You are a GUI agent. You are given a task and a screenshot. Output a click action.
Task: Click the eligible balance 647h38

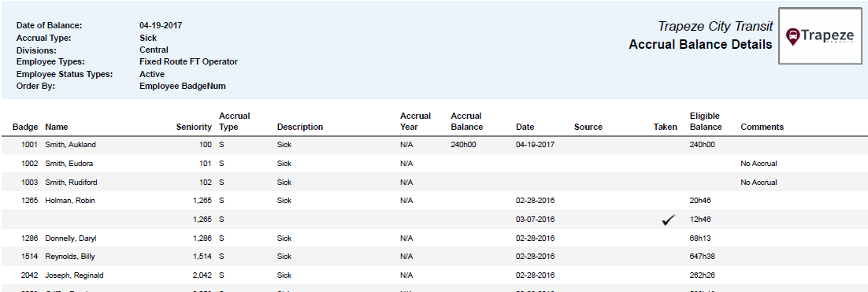[x=703, y=257]
